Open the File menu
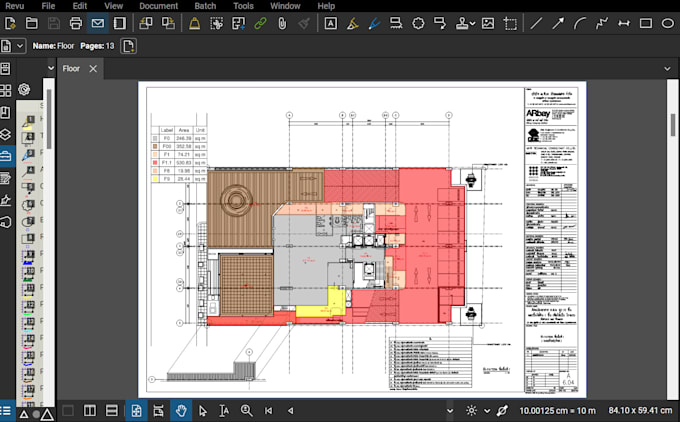Screen dimensions: 680x422 point(48,6)
